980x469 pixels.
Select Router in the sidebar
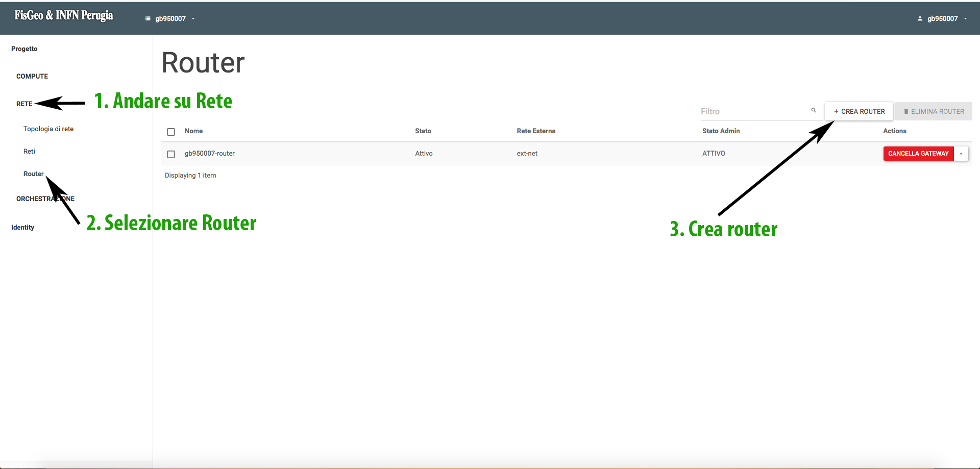[x=33, y=174]
